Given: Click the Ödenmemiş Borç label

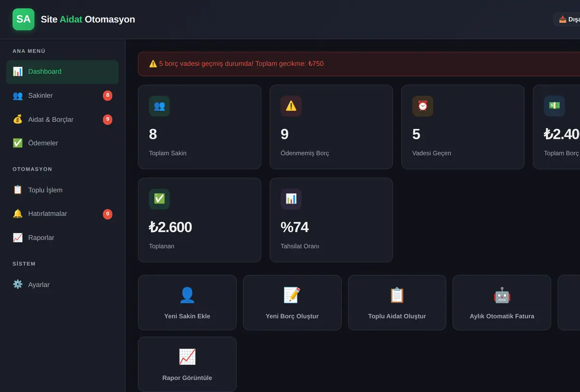Looking at the screenshot, I should click(305, 153).
